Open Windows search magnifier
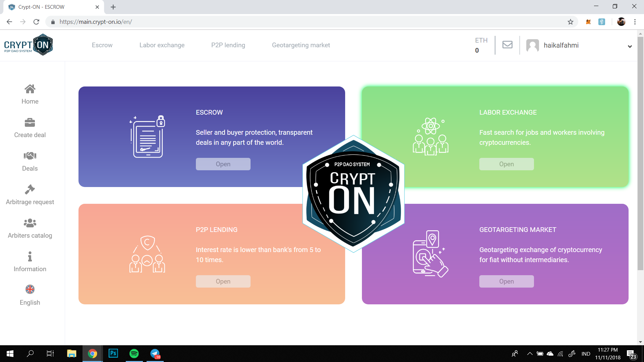This screenshot has width=644, height=362. pyautogui.click(x=30, y=354)
